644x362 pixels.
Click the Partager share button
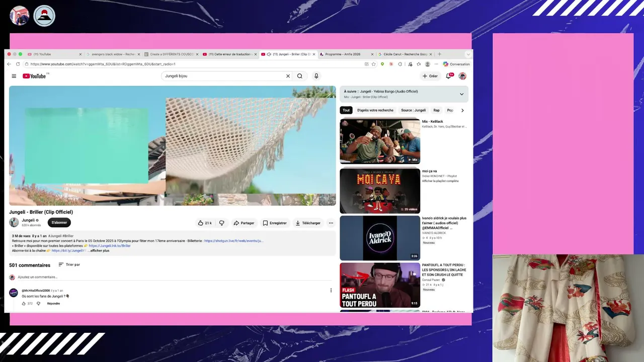[x=244, y=223]
